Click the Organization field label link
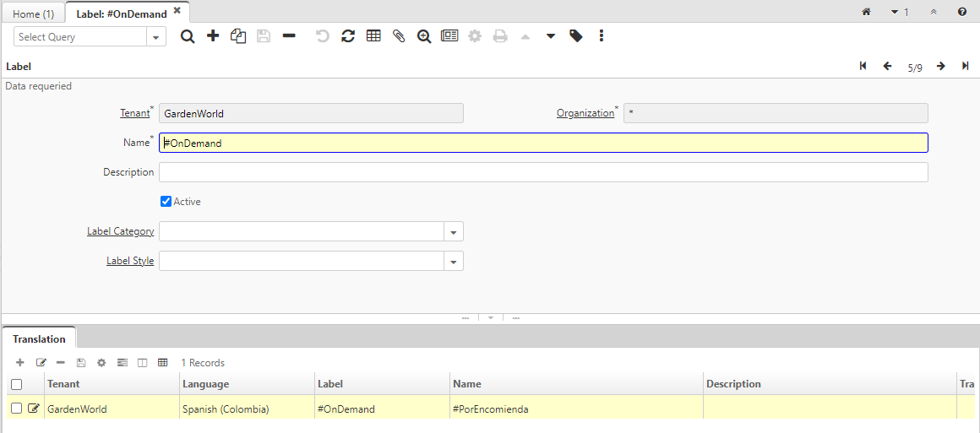 585,113
